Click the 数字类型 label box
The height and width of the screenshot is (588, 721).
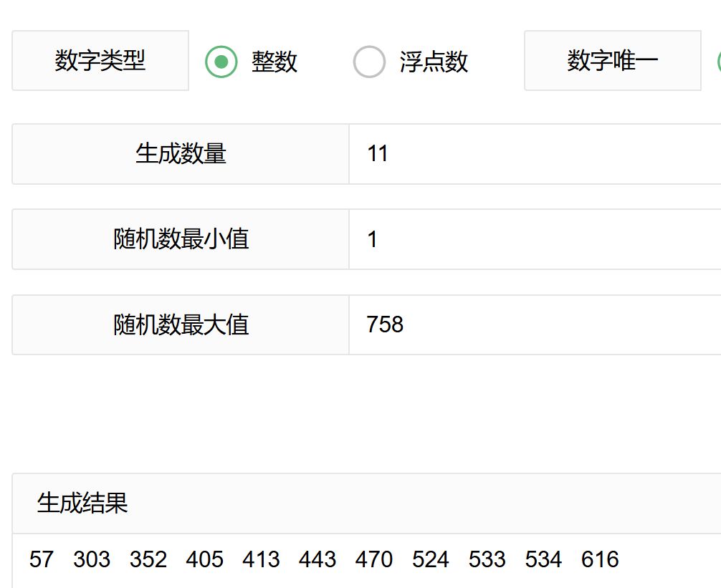(100, 61)
